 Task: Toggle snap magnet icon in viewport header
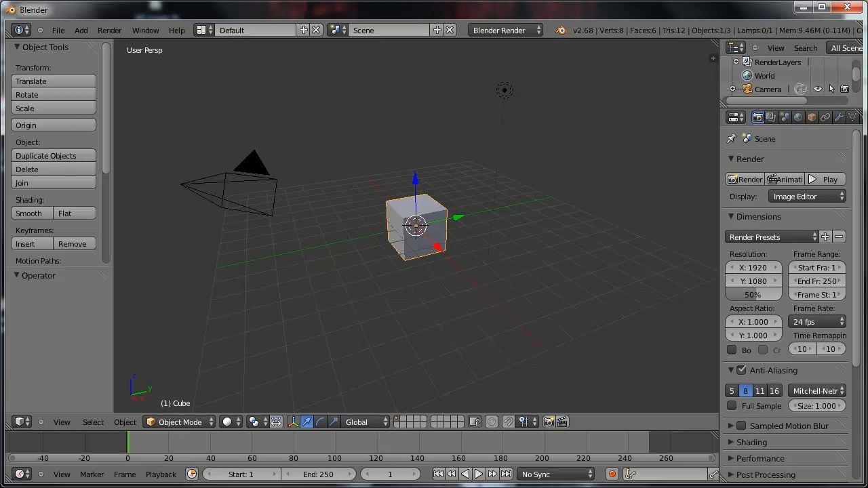point(509,422)
